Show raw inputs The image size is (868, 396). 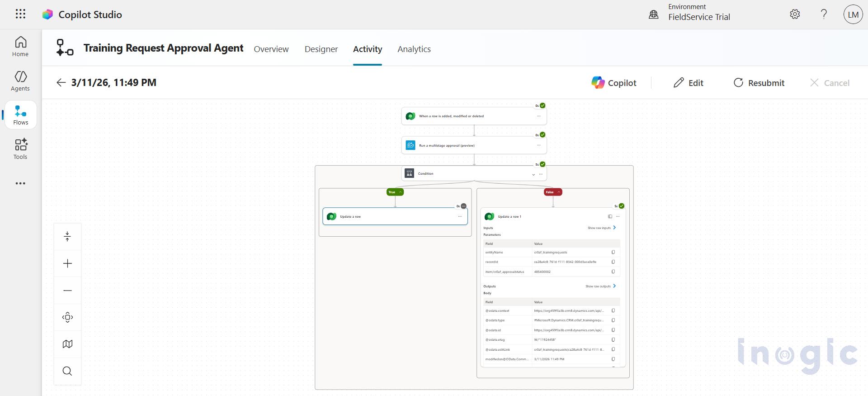602,228
